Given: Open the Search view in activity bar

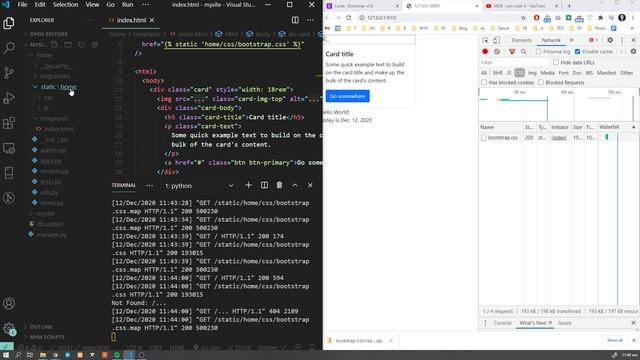Looking at the screenshot, I should [9, 48].
